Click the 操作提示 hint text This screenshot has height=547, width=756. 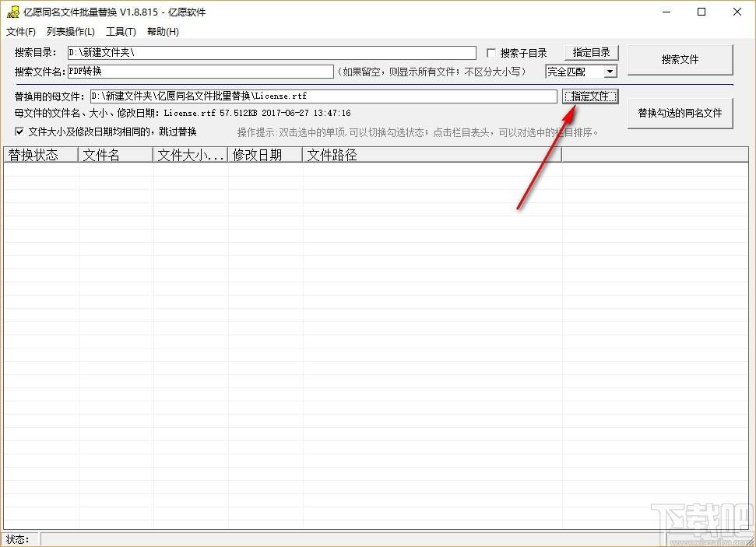point(417,132)
